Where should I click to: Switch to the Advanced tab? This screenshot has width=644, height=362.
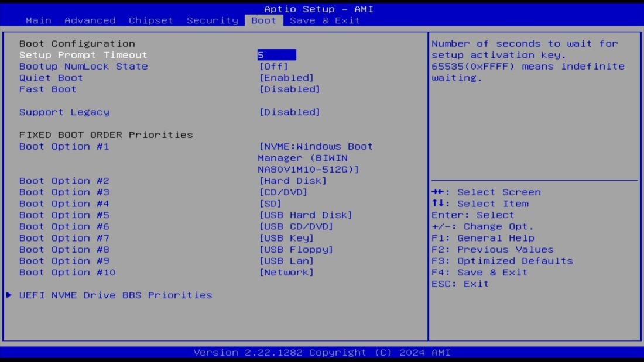pyautogui.click(x=90, y=20)
